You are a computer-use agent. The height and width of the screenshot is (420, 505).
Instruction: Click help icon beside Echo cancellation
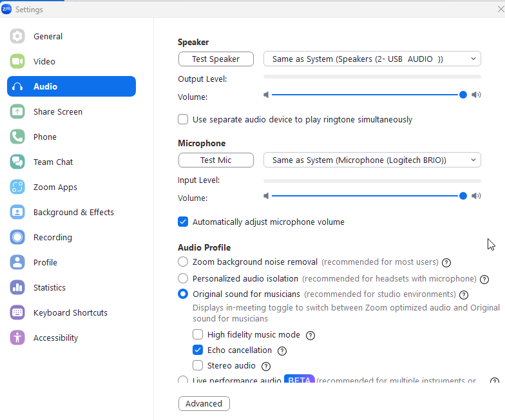tap(282, 351)
